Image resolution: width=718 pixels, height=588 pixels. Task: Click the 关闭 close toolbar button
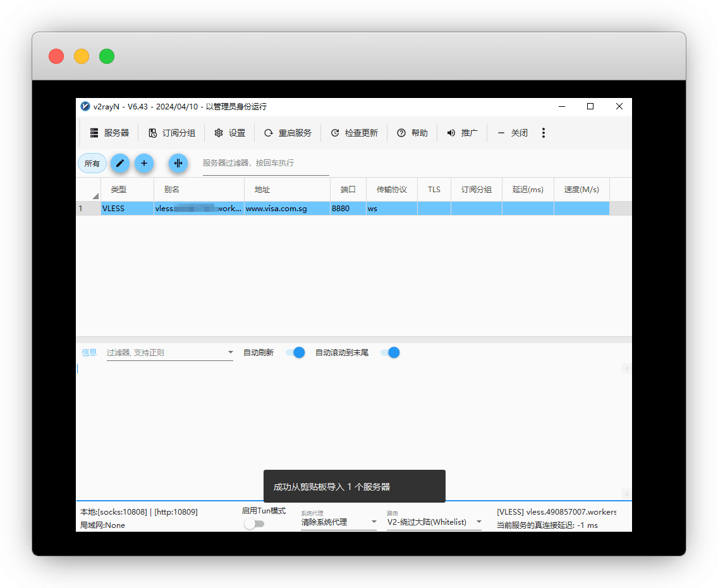[x=513, y=133]
